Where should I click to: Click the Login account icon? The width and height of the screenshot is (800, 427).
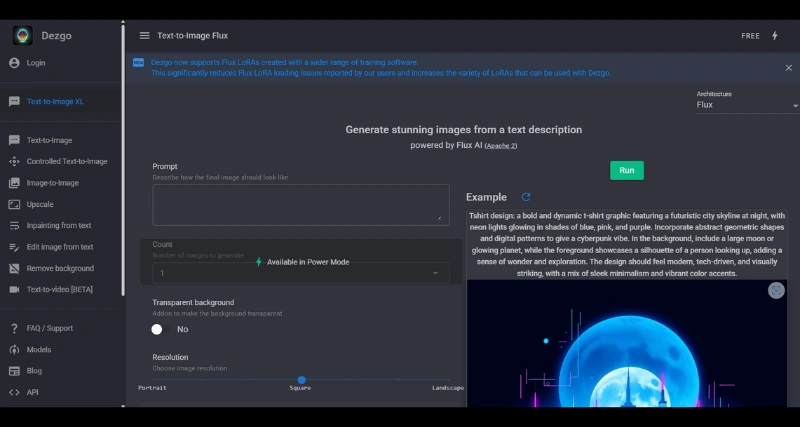pyautogui.click(x=14, y=63)
